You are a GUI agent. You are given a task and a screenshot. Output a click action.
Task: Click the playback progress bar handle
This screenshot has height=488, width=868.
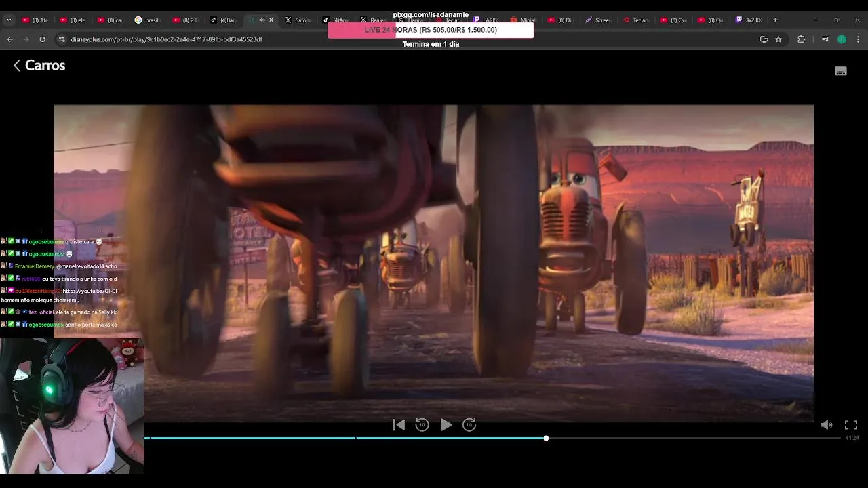point(546,439)
